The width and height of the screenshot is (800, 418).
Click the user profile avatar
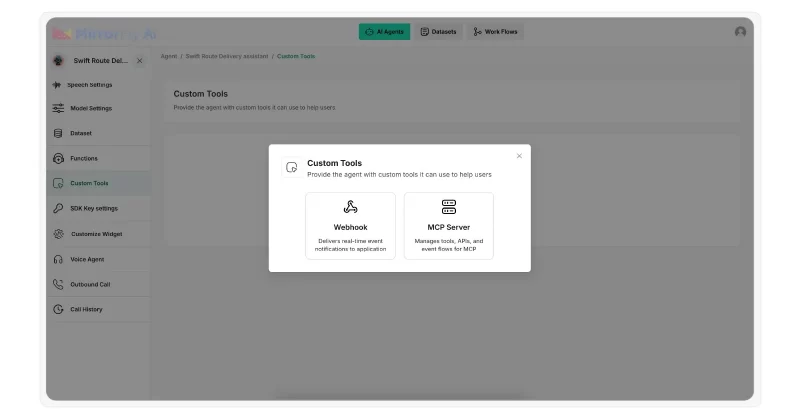pos(740,32)
